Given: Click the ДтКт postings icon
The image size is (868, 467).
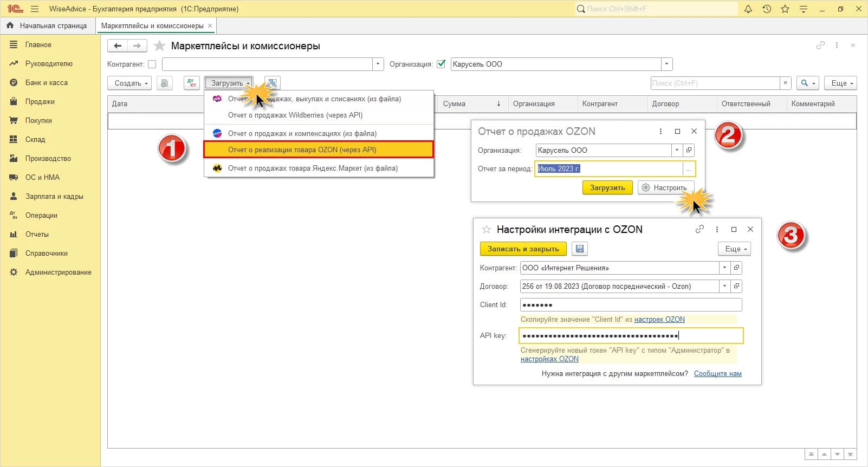Looking at the screenshot, I should pos(192,83).
